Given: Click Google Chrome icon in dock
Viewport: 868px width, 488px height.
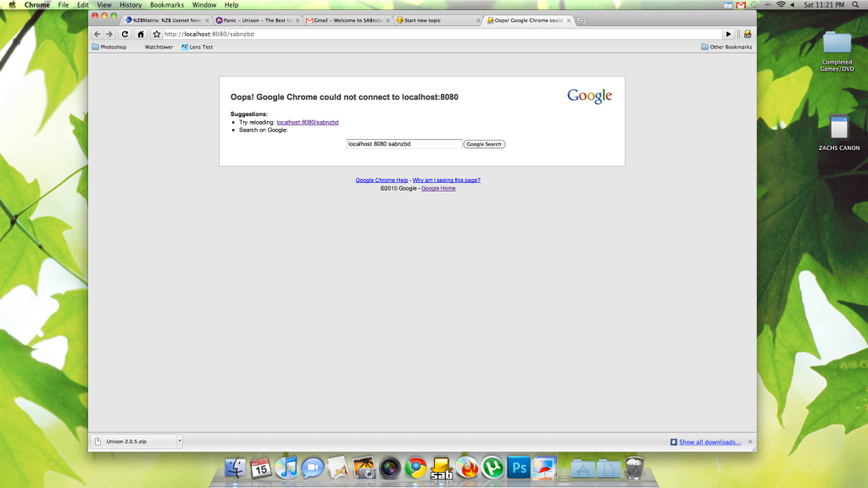Looking at the screenshot, I should point(415,468).
